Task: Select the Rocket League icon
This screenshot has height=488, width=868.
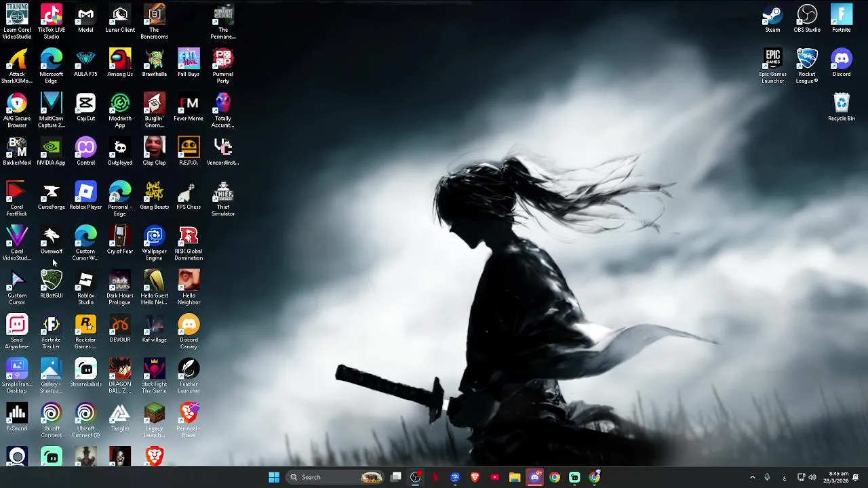Action: (807, 66)
